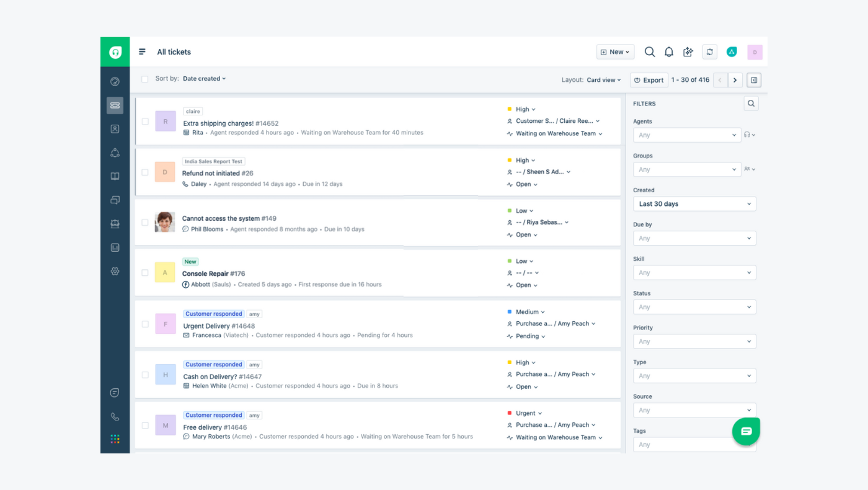Open the Admin gear icon in sidebar

115,271
